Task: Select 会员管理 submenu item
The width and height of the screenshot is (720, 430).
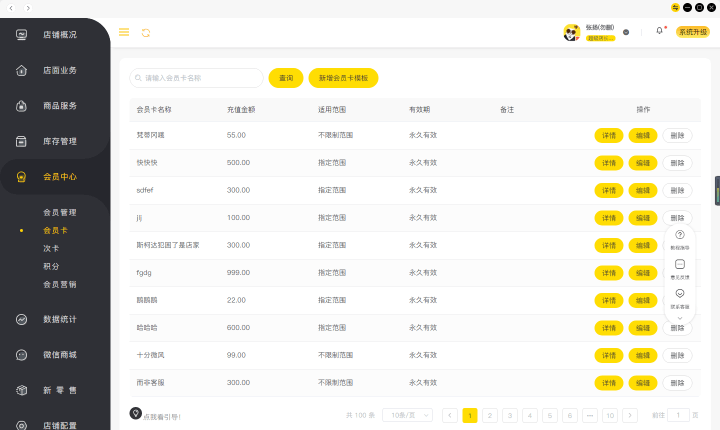Action: coord(59,212)
